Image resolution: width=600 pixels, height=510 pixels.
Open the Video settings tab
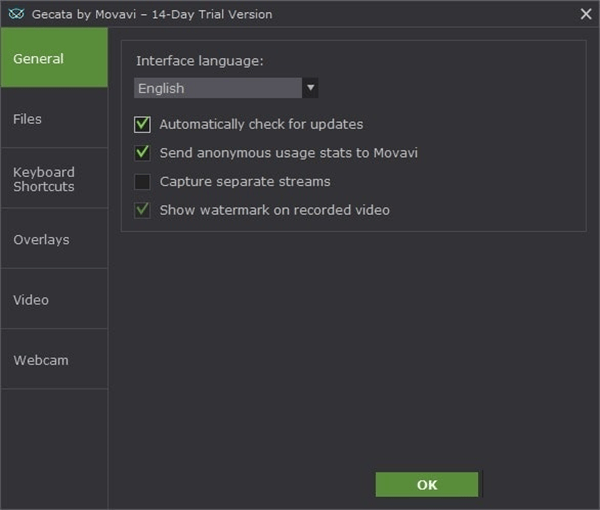tap(54, 300)
